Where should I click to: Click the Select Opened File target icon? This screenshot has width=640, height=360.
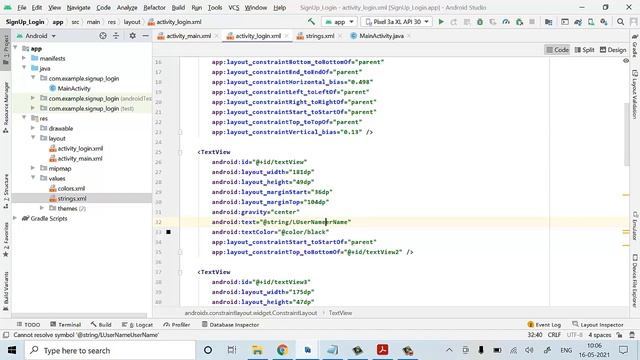pyautogui.click(x=103, y=36)
